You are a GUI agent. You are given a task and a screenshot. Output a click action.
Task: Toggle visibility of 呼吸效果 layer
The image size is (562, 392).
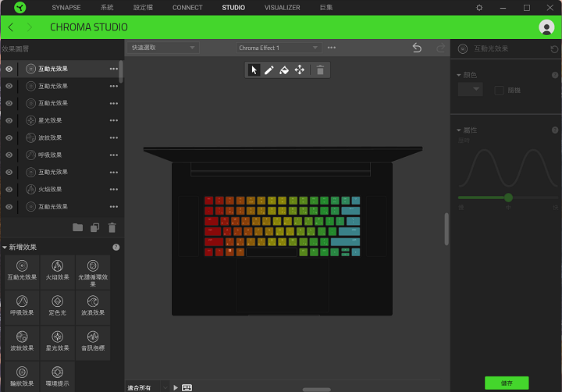coord(9,155)
